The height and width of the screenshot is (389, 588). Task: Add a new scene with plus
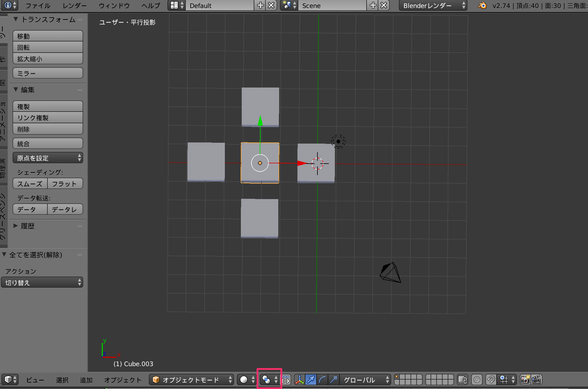(373, 5)
